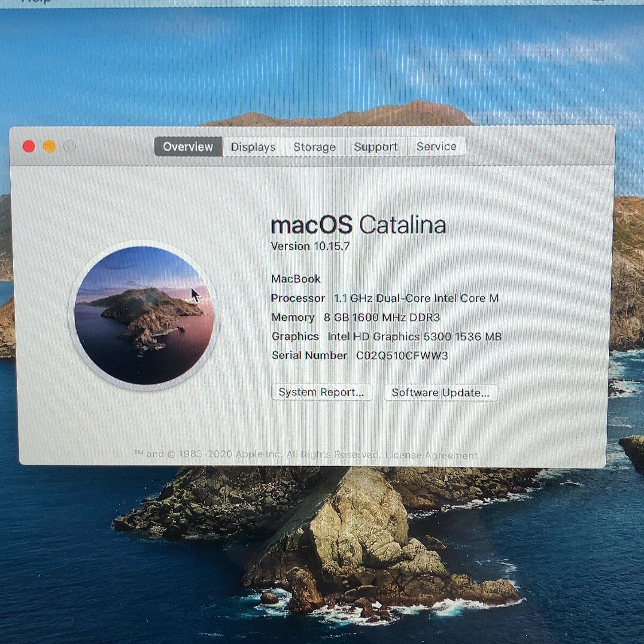The width and height of the screenshot is (644, 644).
Task: Open the Support tab
Action: coord(376,147)
